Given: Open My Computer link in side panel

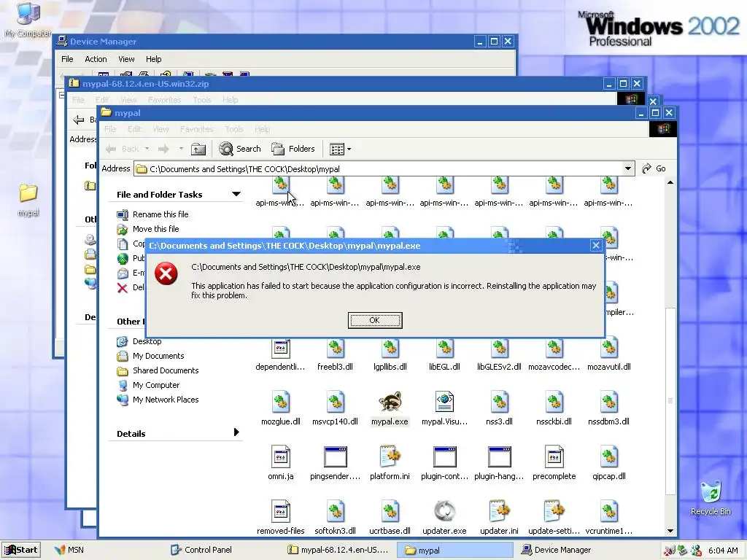Looking at the screenshot, I should coord(156,385).
